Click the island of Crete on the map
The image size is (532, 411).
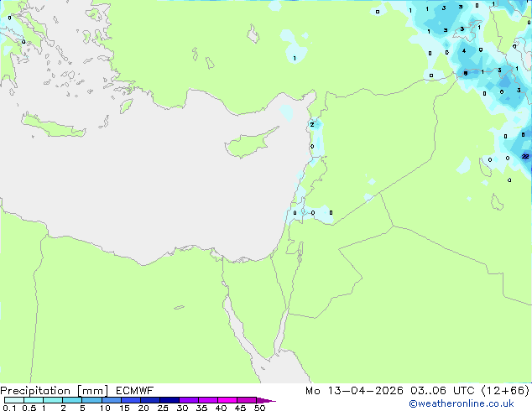click(x=53, y=126)
